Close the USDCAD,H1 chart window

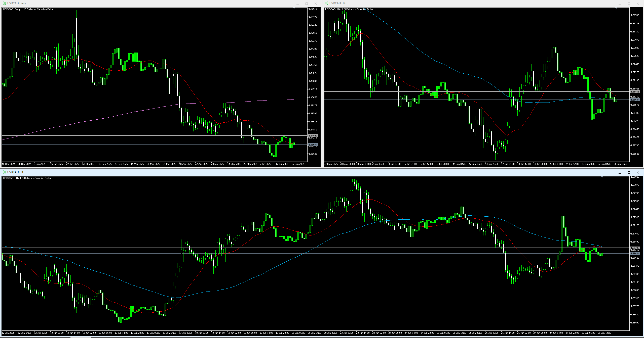[638, 172]
